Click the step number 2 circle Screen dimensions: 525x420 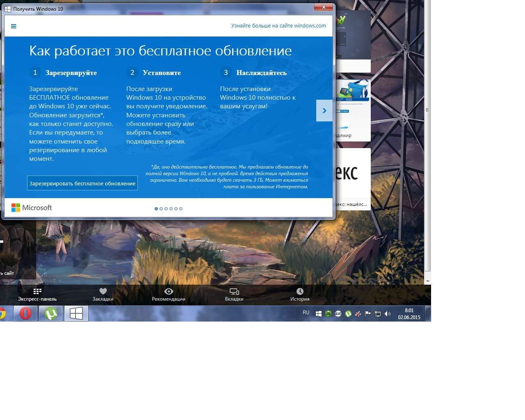[132, 73]
